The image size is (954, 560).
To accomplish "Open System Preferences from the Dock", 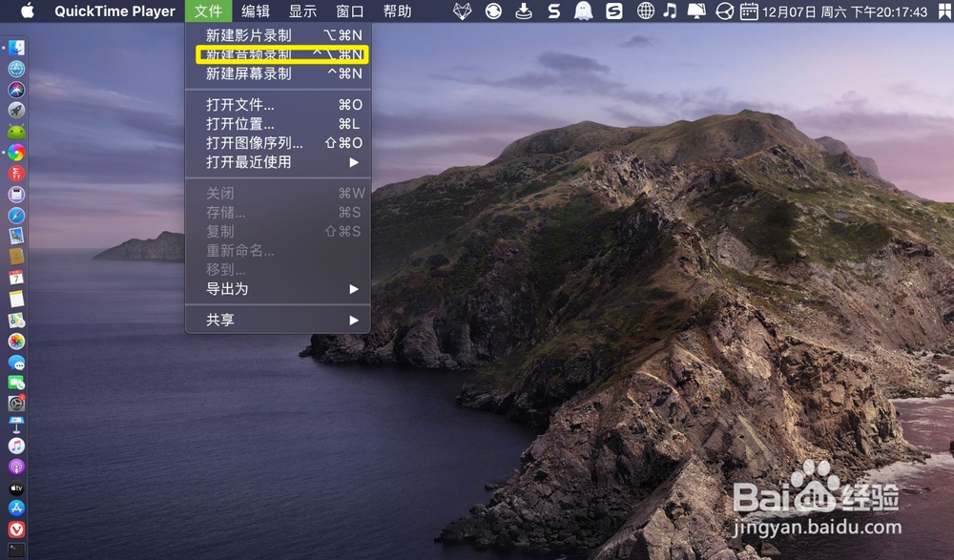I will (16, 403).
